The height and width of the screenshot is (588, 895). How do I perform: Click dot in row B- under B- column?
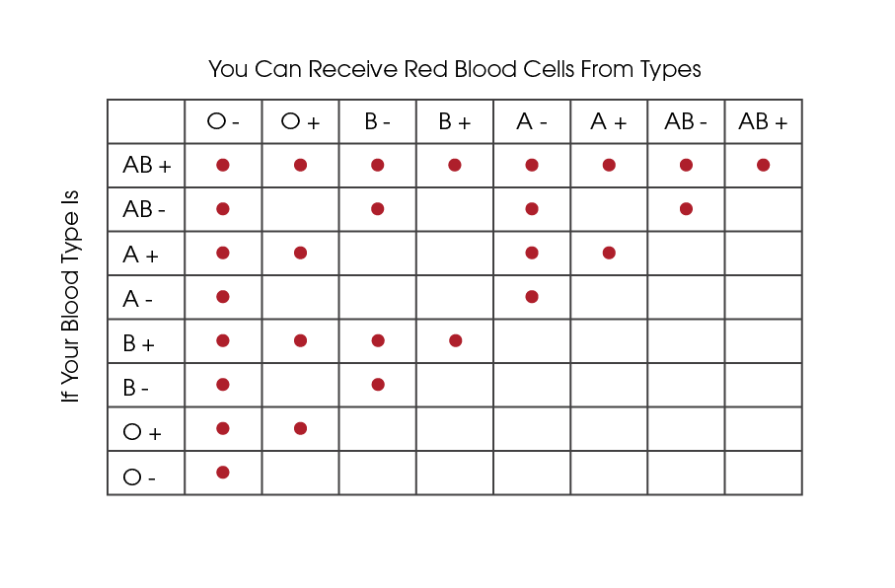click(x=378, y=385)
